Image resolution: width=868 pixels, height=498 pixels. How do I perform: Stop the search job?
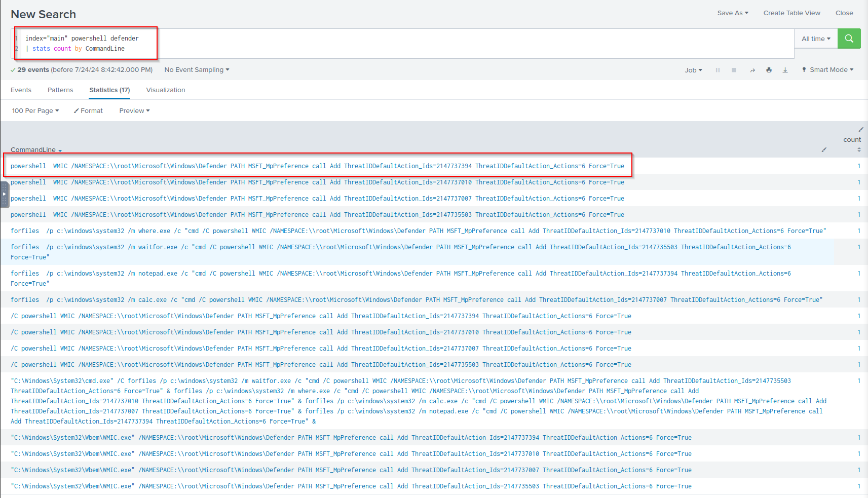734,70
